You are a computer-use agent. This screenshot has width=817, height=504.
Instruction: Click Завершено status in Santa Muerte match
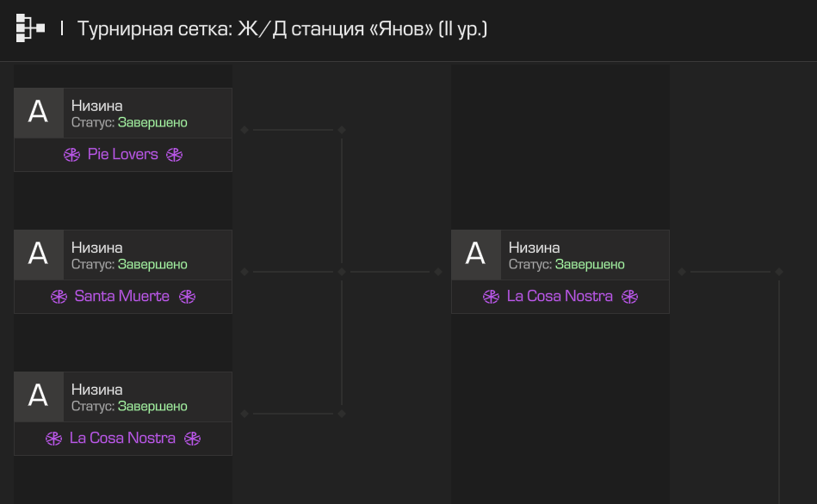click(x=152, y=265)
